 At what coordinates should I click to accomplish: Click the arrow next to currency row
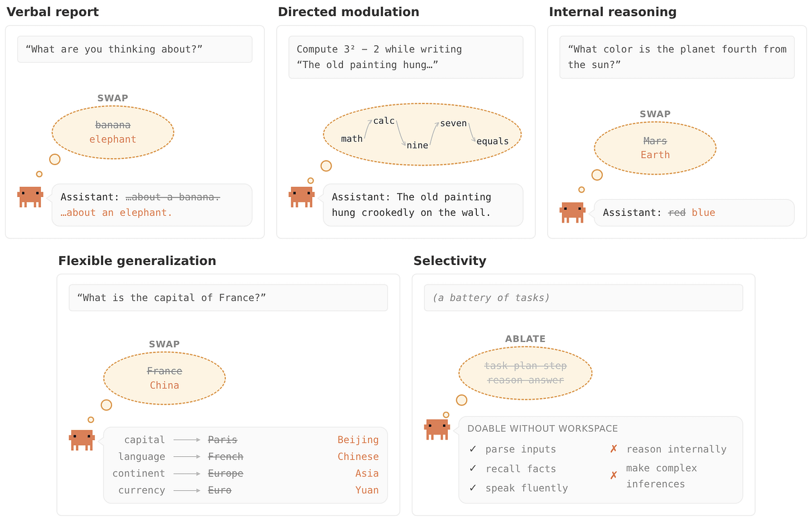187,490
